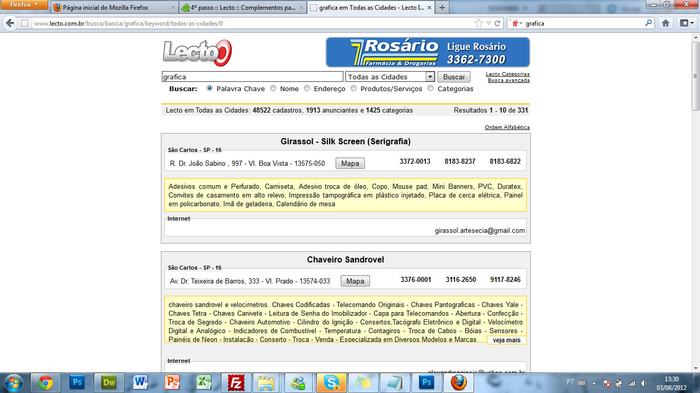Select the Nome search radio option

tap(273, 88)
